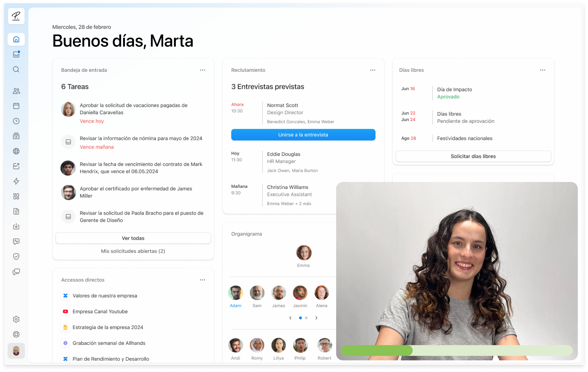Click Unirse a la entrevista button
Viewport: 588px width, 372px height.
coord(303,135)
